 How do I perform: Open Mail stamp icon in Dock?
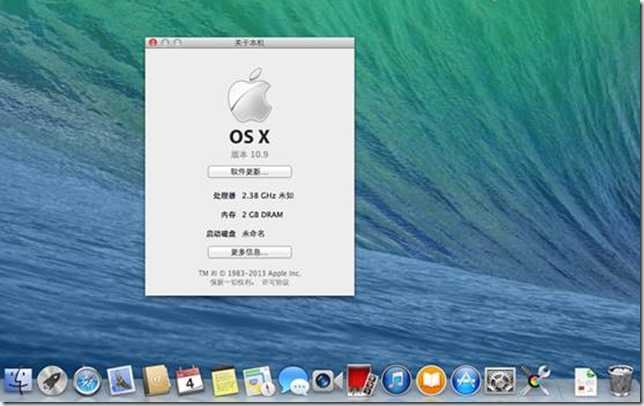(121, 380)
